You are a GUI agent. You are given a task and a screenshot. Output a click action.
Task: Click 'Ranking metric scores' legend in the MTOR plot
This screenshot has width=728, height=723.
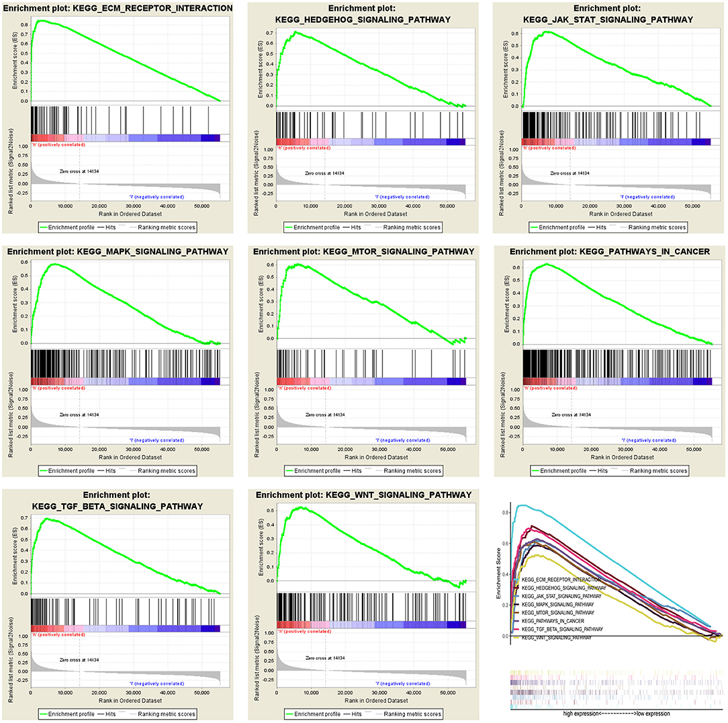[x=407, y=471]
